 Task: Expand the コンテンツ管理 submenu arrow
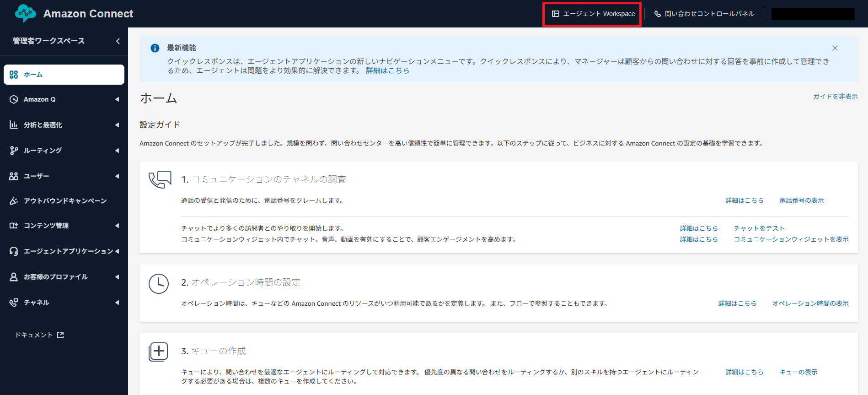[117, 226]
